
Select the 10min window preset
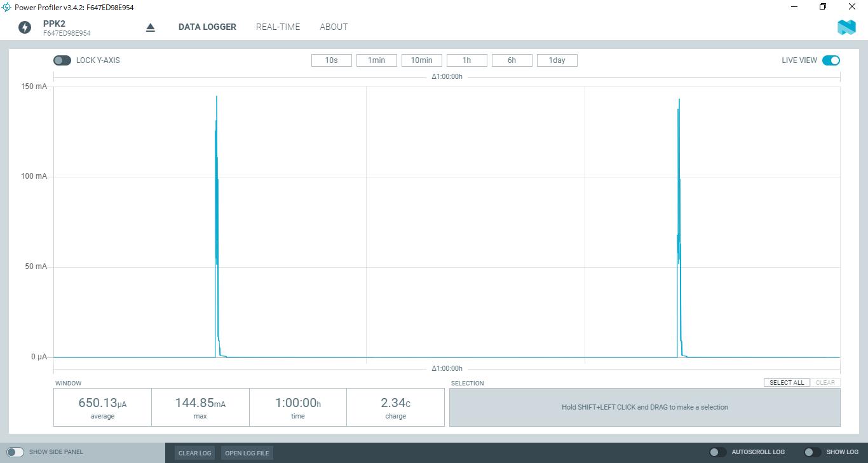[421, 60]
